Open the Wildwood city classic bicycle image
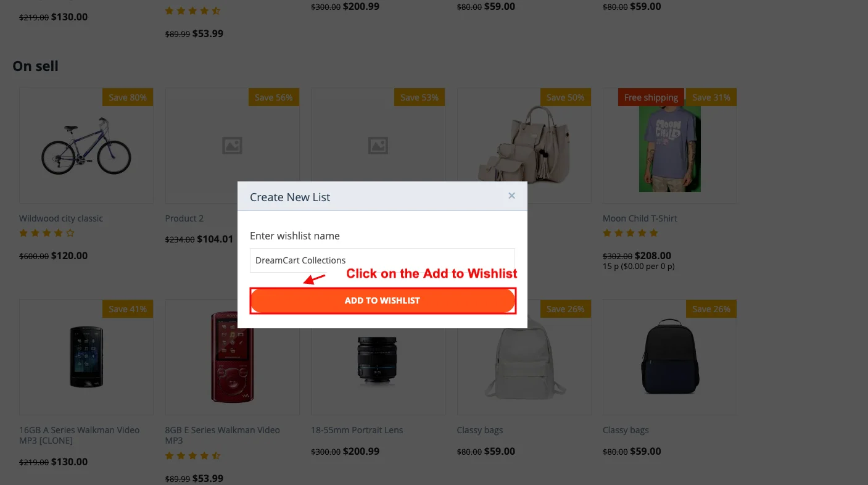Image resolution: width=868 pixels, height=485 pixels. point(86,146)
